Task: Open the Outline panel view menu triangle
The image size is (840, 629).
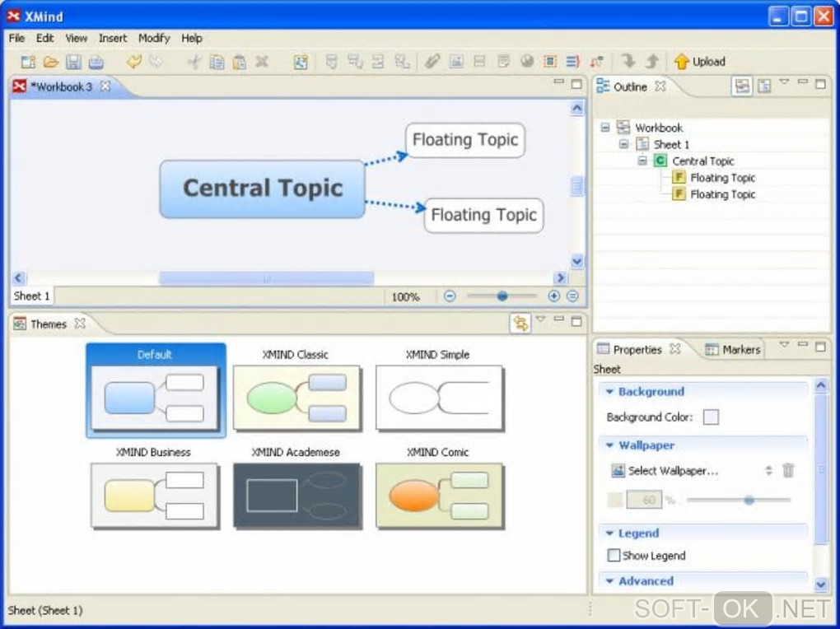Action: (784, 82)
